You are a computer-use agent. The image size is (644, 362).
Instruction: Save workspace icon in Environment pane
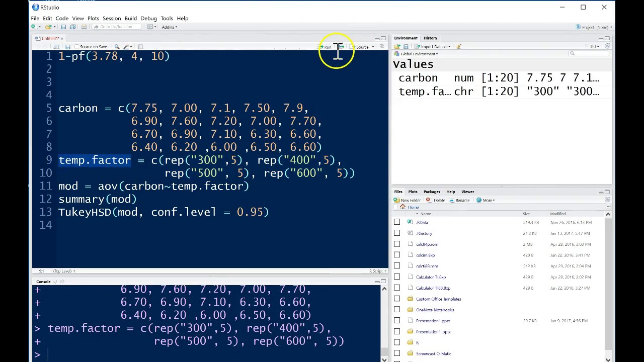(x=406, y=47)
